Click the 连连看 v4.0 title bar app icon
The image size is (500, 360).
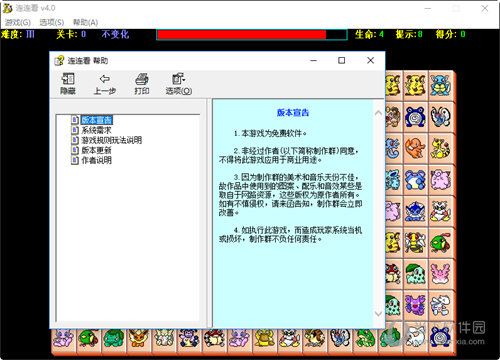click(7, 8)
